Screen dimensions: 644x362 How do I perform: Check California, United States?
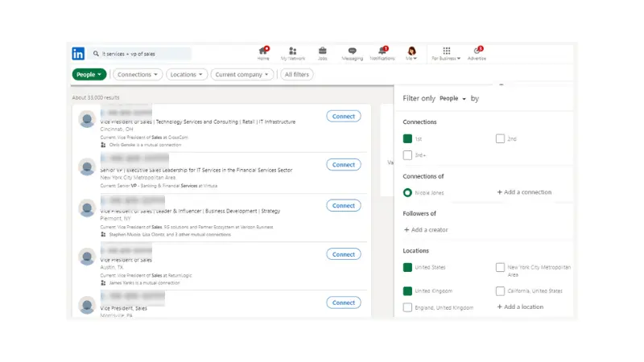500,291
